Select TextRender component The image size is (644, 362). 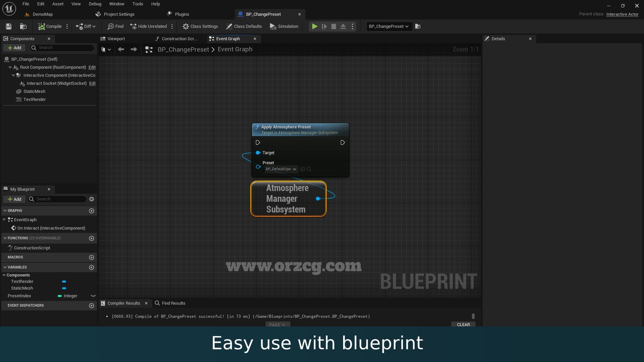point(35,100)
